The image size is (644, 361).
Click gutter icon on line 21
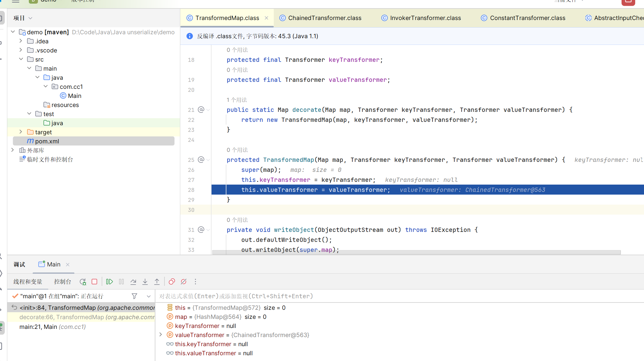coord(201,110)
